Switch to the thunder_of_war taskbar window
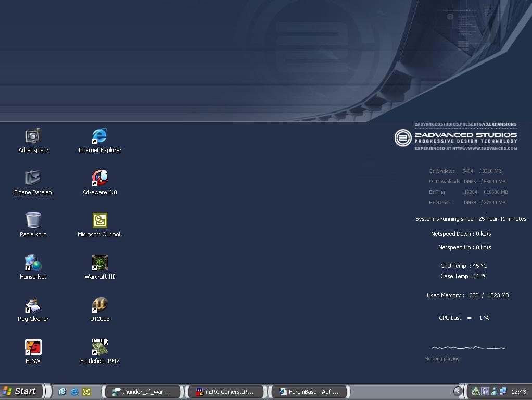Viewport: 532px width, 400px height. tap(143, 392)
